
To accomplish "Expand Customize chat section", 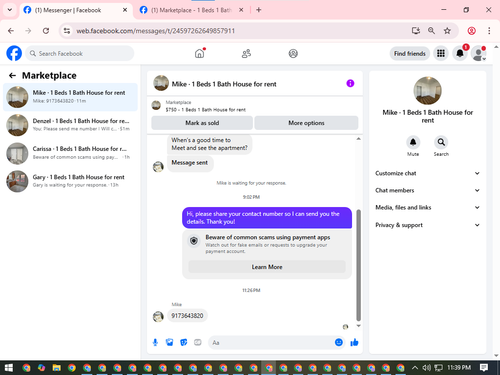I will [428, 173].
